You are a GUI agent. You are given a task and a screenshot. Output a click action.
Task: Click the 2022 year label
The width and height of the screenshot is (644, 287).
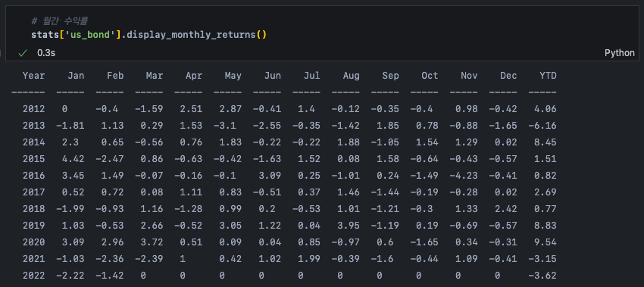tap(33, 276)
